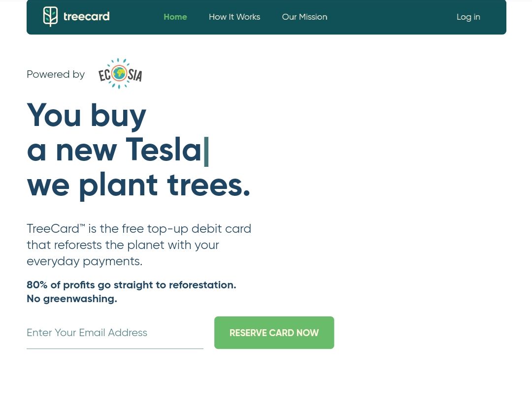Click the treecard leaf logo icon
This screenshot has height=404, width=532.
pos(50,16)
